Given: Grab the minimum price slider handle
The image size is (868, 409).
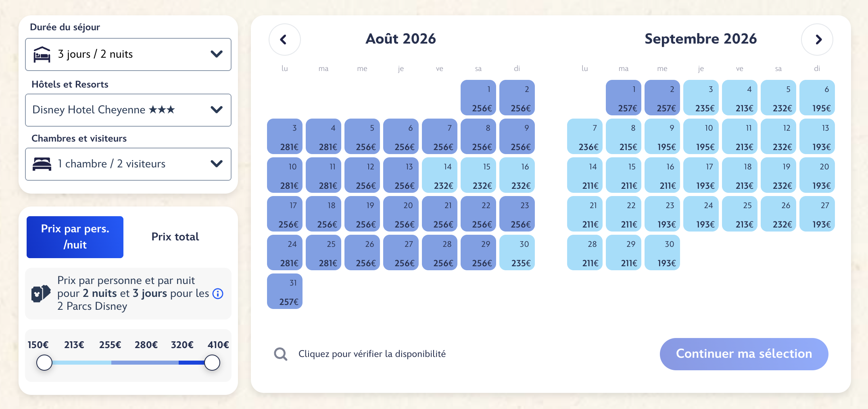Looking at the screenshot, I should pos(44,363).
